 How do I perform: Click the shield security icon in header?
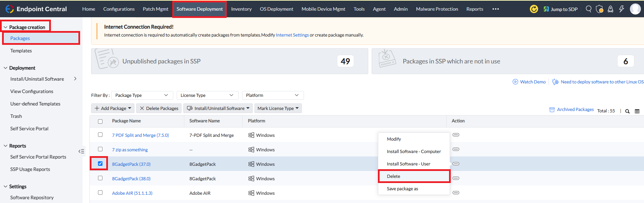click(x=599, y=9)
